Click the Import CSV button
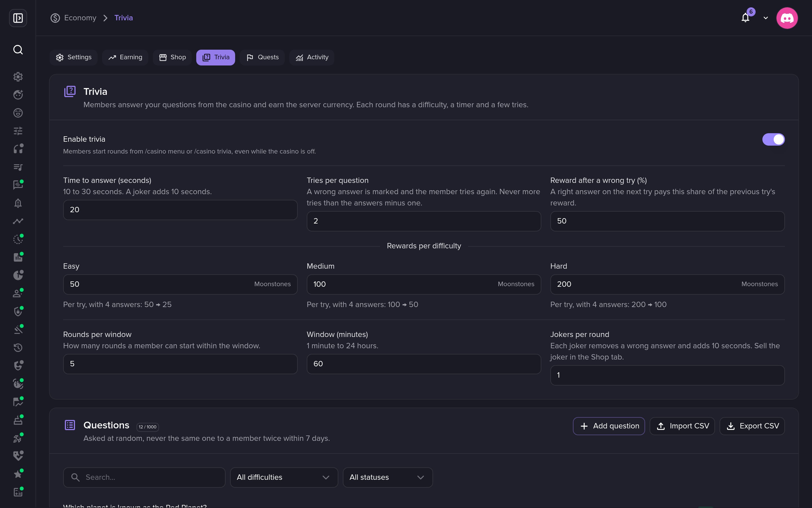812x508 pixels. pos(682,426)
